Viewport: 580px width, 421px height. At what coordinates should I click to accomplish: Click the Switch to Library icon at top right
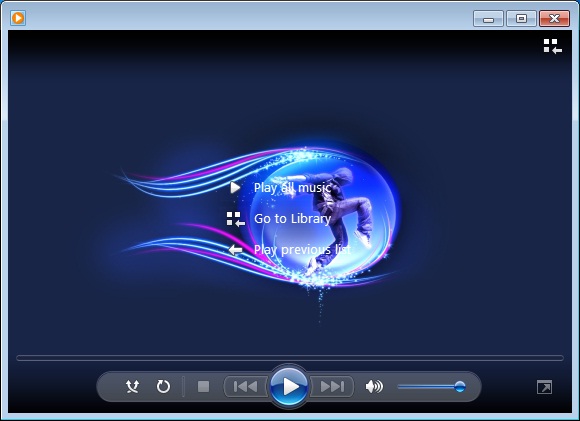click(x=553, y=46)
